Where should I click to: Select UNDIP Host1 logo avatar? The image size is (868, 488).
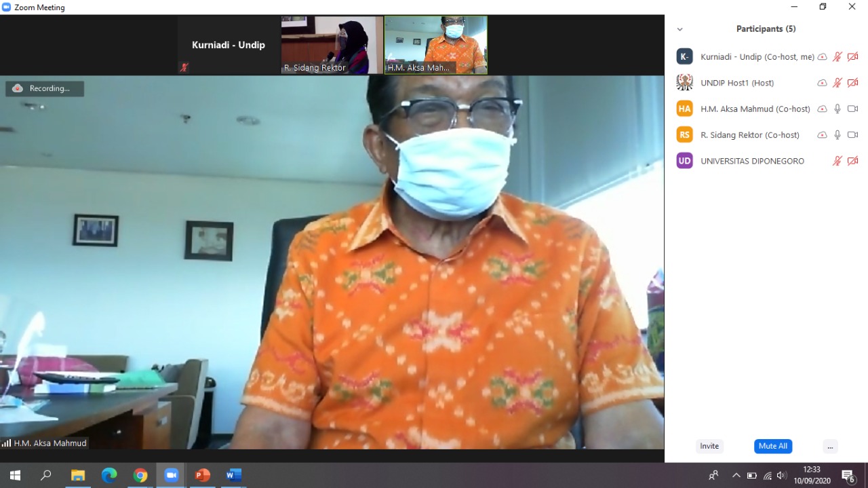click(x=685, y=83)
